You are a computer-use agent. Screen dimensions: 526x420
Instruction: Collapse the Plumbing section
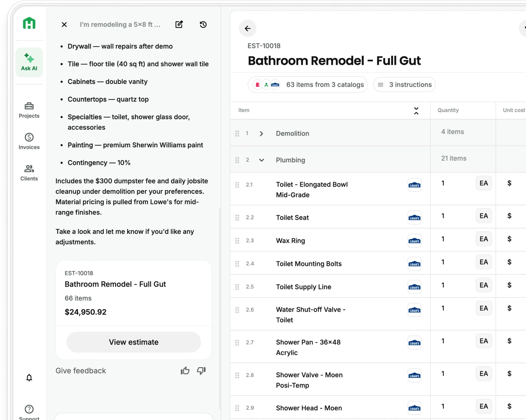261,160
